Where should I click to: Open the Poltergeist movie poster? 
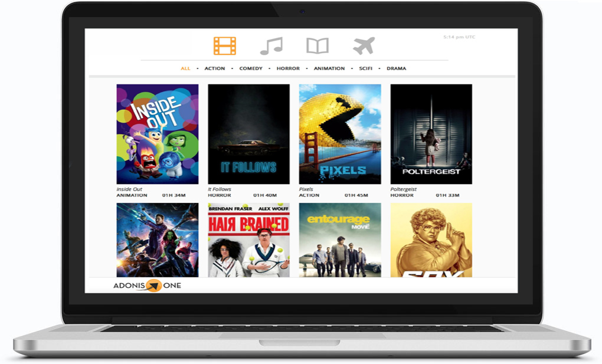point(431,134)
